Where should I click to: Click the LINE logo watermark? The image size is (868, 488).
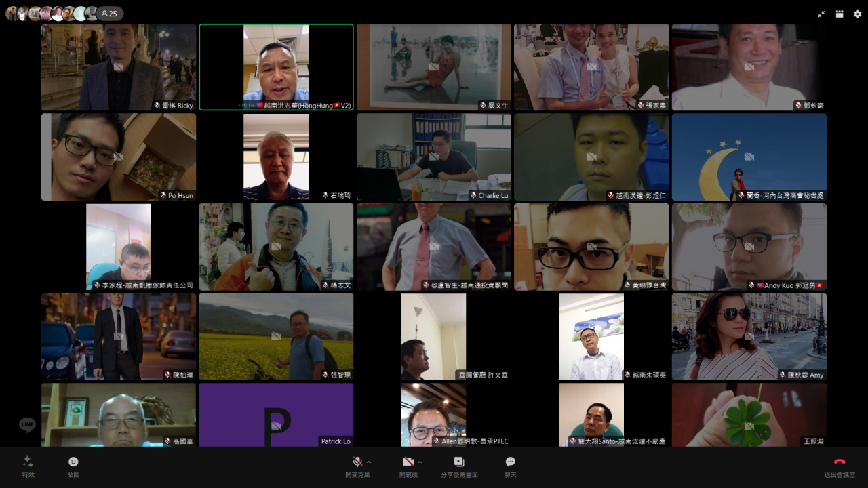(x=27, y=425)
